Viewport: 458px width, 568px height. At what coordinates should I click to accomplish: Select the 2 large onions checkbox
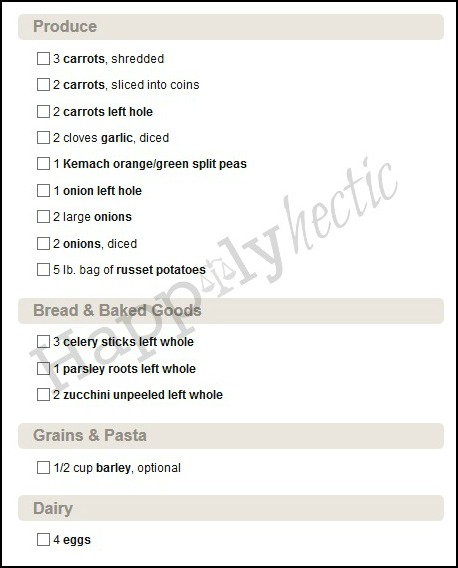click(x=43, y=217)
